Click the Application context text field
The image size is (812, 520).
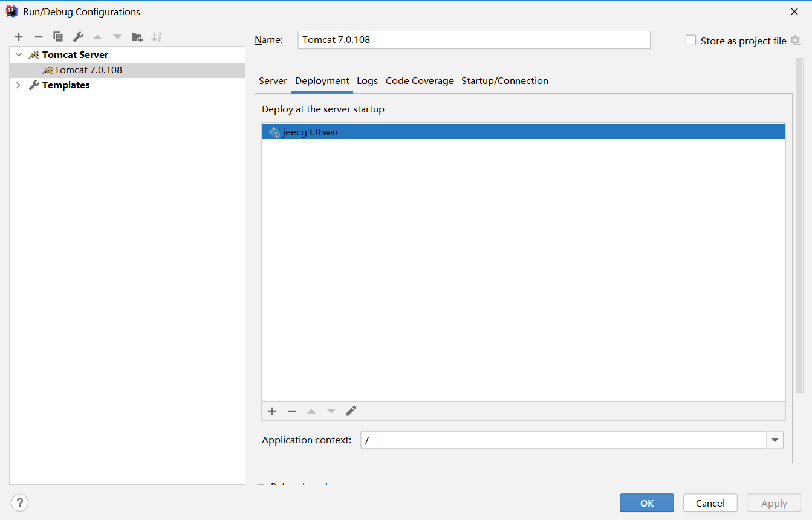[564, 440]
